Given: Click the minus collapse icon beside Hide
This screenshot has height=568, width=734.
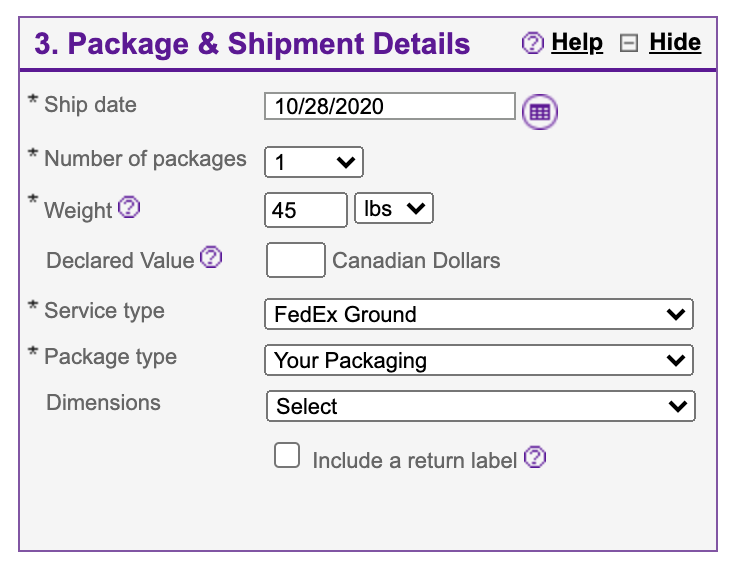Looking at the screenshot, I should coord(629,43).
